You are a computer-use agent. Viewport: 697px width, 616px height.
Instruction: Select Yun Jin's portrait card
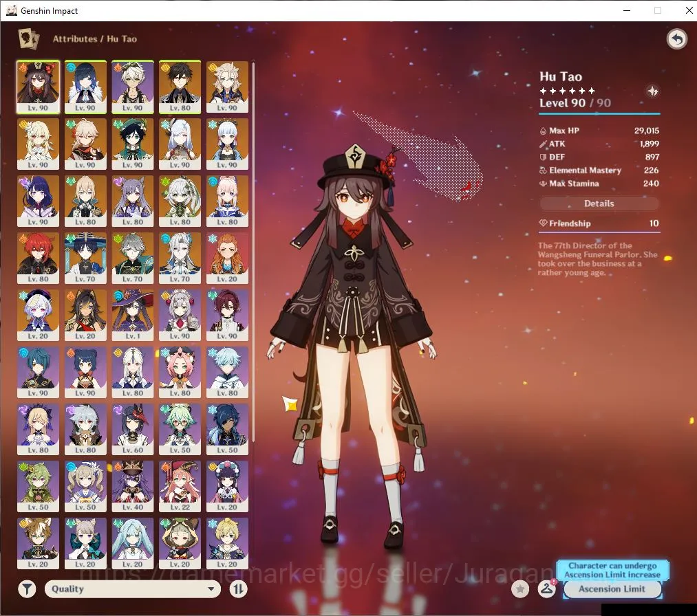pos(227,486)
